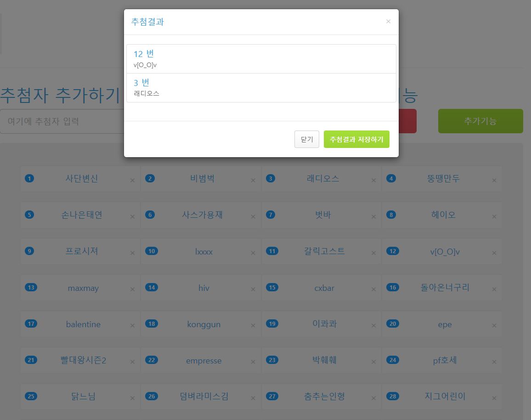
Task: Save results with 추첨결과 저장하기 button
Action: pyautogui.click(x=356, y=139)
